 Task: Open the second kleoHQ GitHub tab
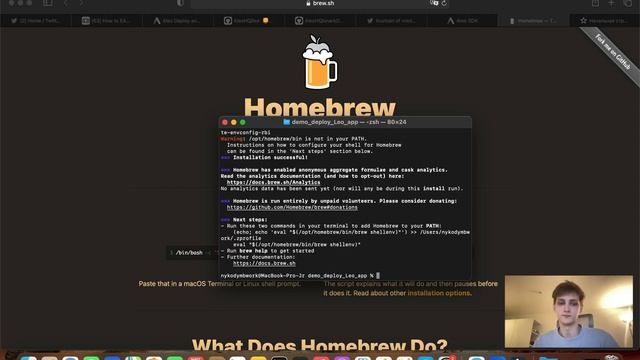[x=320, y=20]
